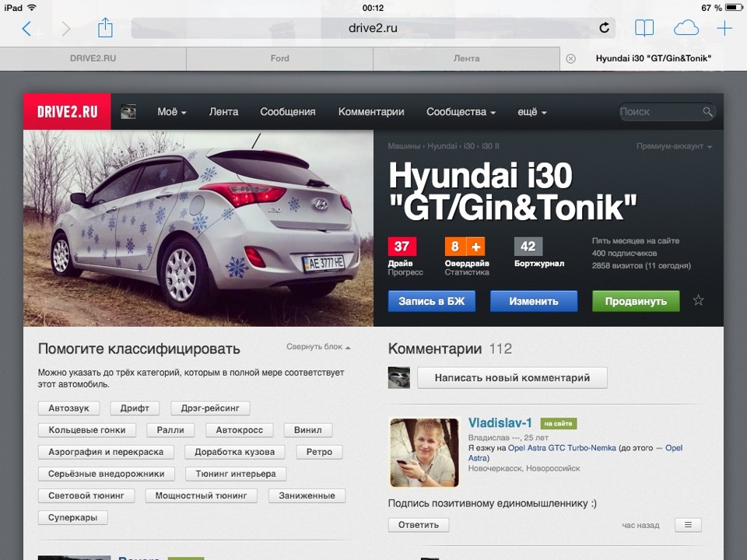
Task: Select Световой тюнинг tag
Action: point(86,495)
